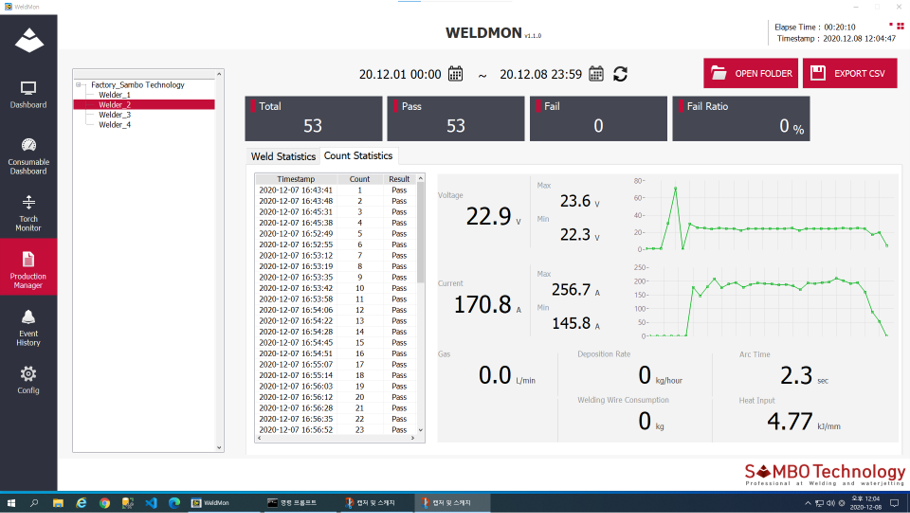Click table horizontal scrollbar right arrow
This screenshot has width=910, height=513.
[413, 438]
